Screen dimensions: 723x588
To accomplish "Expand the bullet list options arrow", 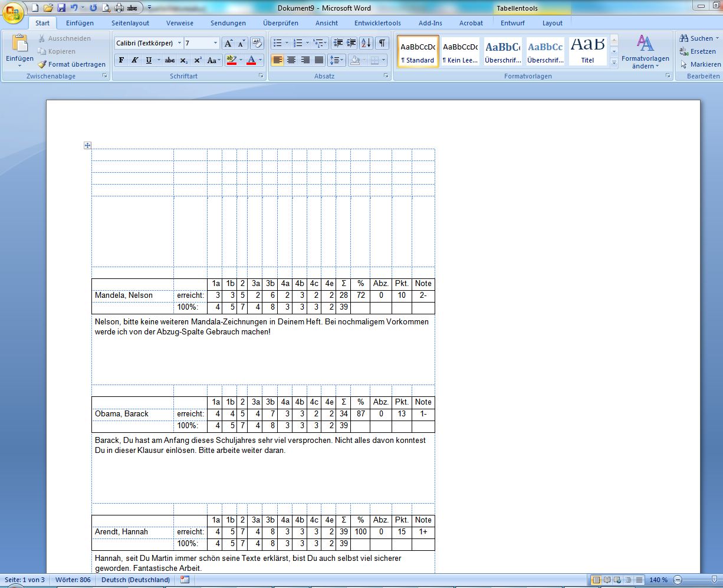I will [287, 43].
